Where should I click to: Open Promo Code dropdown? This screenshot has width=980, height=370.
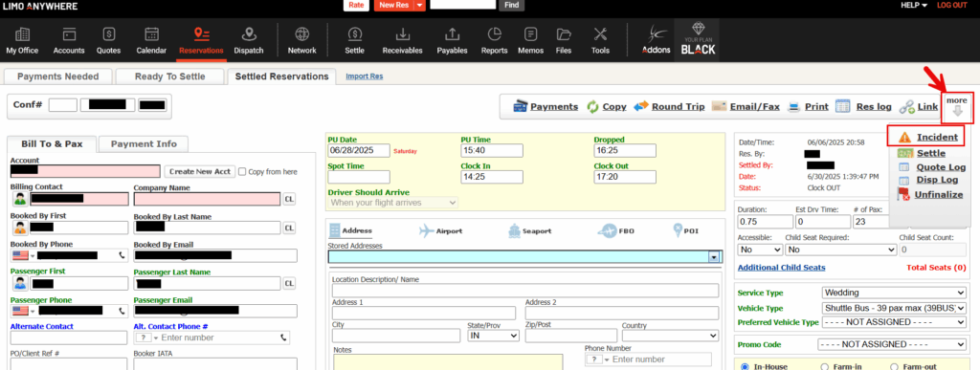pyautogui.click(x=892, y=344)
